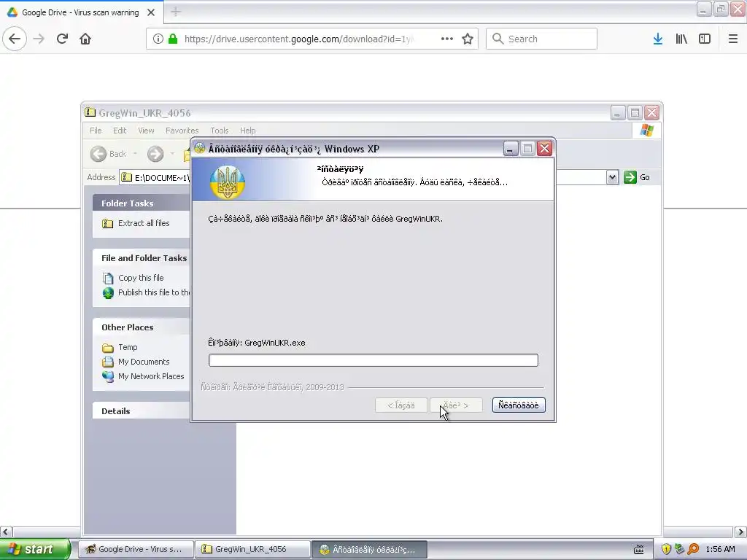The image size is (747, 560).
Task: Close the Google Drive virus scan tab
Action: pyautogui.click(x=151, y=12)
